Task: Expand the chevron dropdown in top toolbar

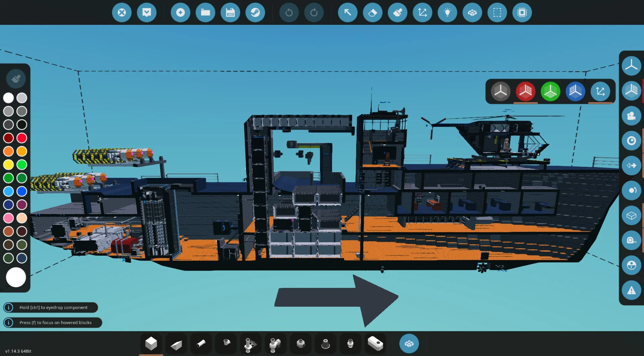Action: coord(147,13)
